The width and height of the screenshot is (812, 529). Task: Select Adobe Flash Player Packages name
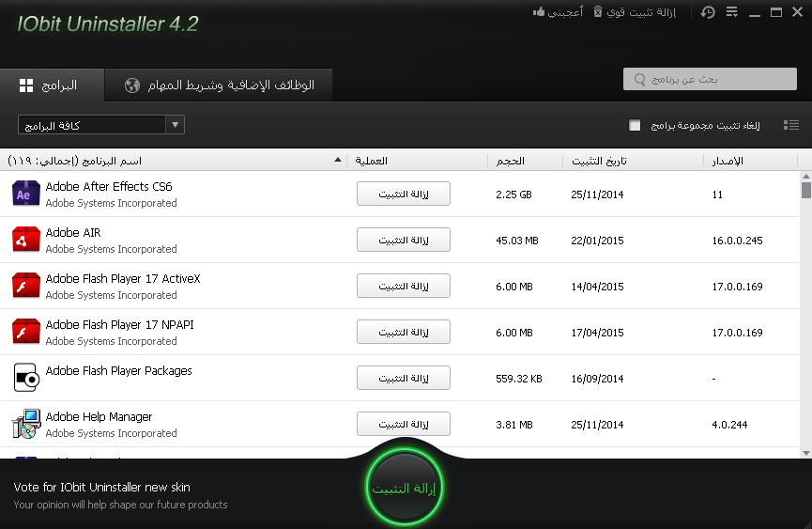(118, 371)
